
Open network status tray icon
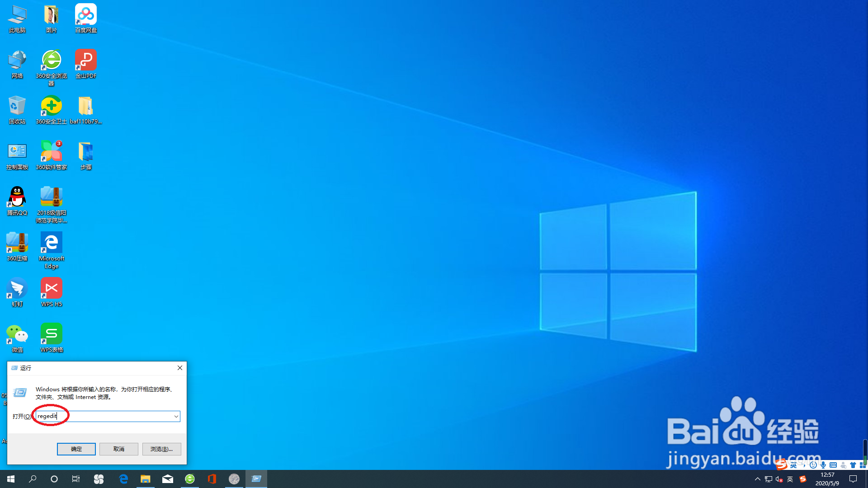(x=769, y=479)
